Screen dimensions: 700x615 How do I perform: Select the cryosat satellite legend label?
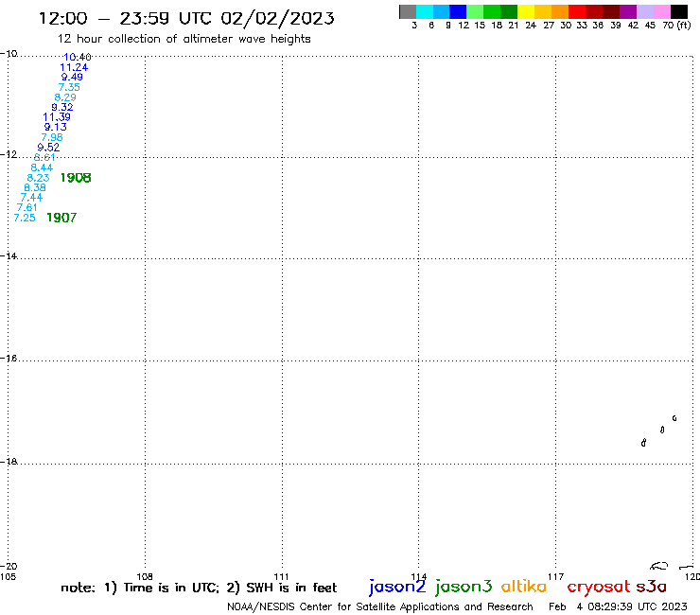point(599,587)
